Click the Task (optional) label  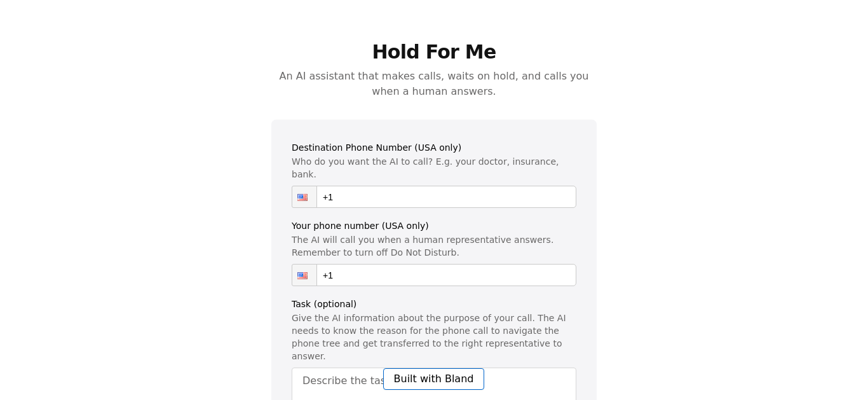pyautogui.click(x=324, y=304)
